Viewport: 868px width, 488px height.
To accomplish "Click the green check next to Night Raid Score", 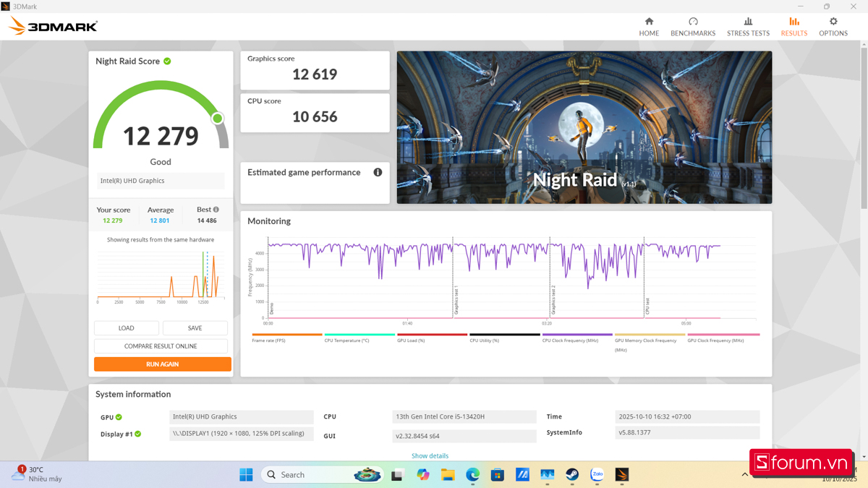I will click(167, 61).
